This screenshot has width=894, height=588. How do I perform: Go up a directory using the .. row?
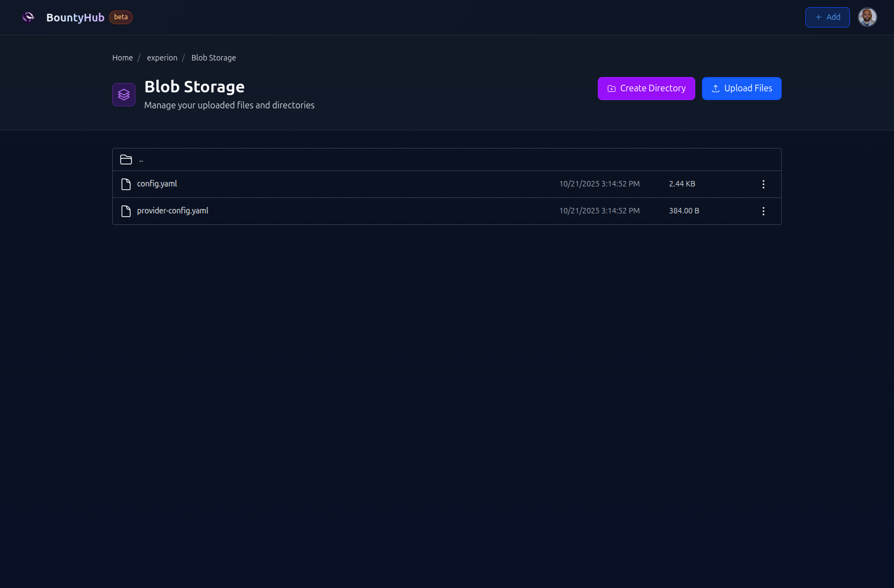click(141, 159)
